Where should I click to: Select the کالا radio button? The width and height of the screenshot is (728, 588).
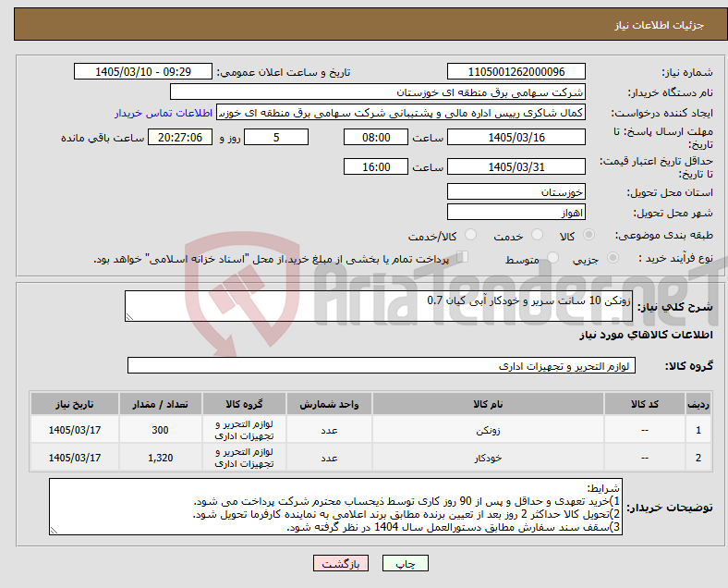click(588, 235)
